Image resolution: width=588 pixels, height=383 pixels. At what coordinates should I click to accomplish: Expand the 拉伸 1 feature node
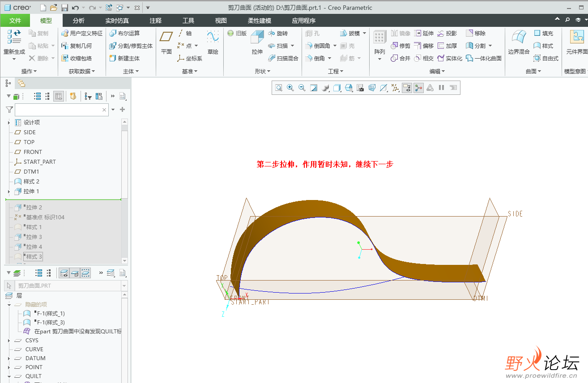click(9, 191)
